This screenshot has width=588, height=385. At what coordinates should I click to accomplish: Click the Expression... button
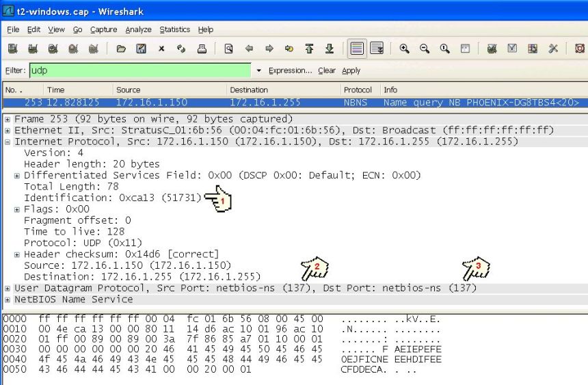tap(290, 70)
